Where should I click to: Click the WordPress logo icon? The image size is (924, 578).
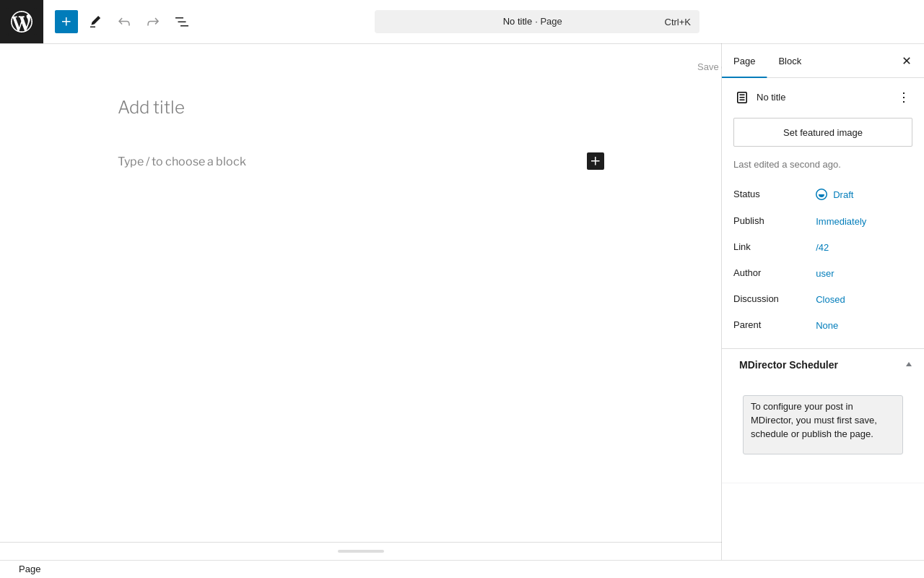(22, 22)
